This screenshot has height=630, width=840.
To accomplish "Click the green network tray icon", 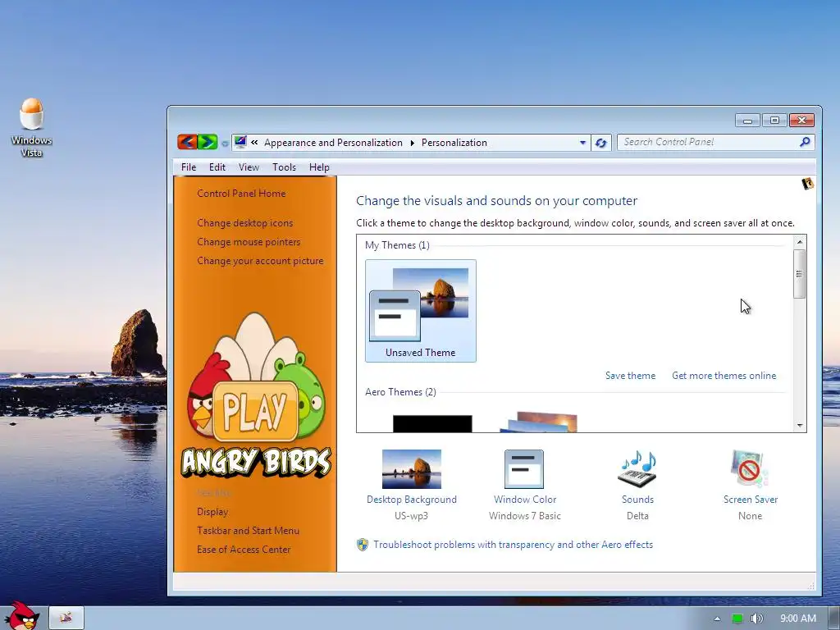I will [737, 619].
